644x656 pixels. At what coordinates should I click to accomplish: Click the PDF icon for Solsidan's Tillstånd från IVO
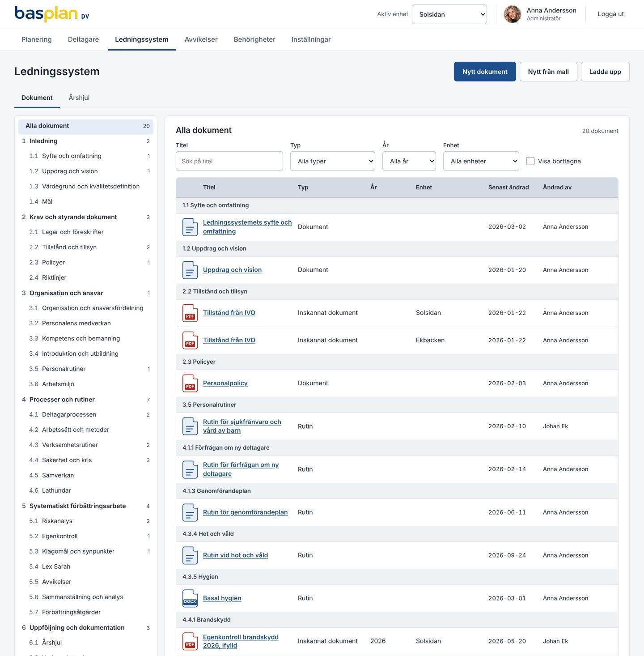[x=190, y=313]
